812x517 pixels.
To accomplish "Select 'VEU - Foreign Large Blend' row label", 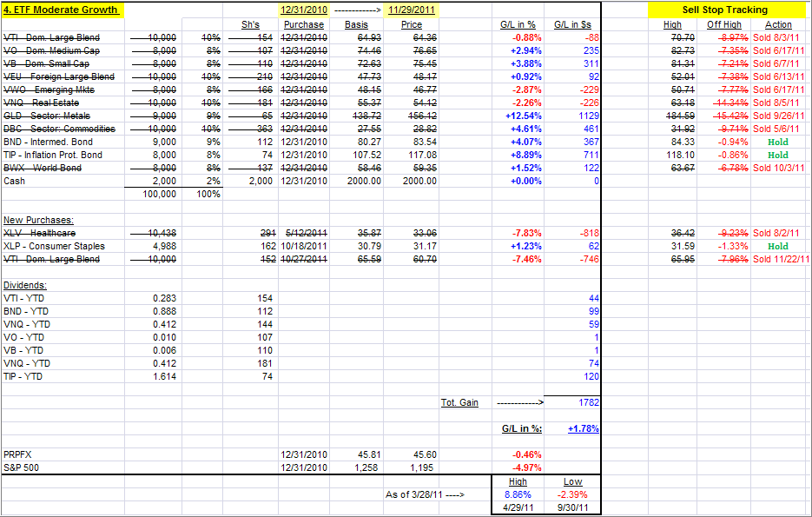I will pyautogui.click(x=58, y=76).
